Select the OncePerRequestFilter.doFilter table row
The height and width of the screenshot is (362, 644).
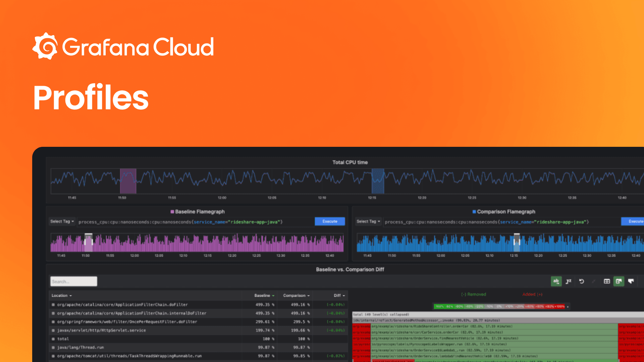(x=127, y=322)
